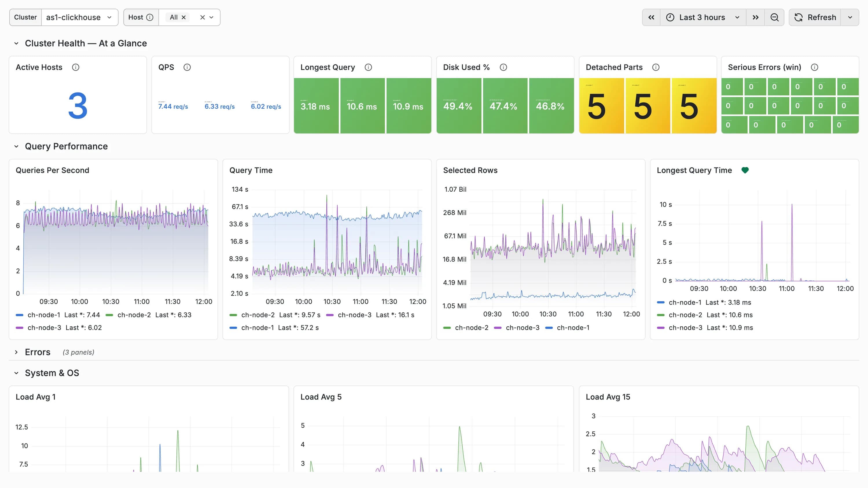Open the Cluster as1-clickhouse dropdown

click(80, 17)
